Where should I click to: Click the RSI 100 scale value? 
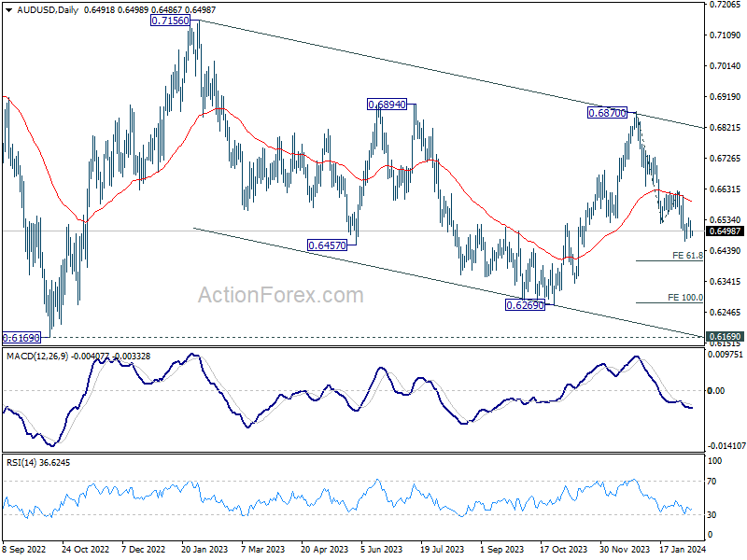click(x=714, y=460)
